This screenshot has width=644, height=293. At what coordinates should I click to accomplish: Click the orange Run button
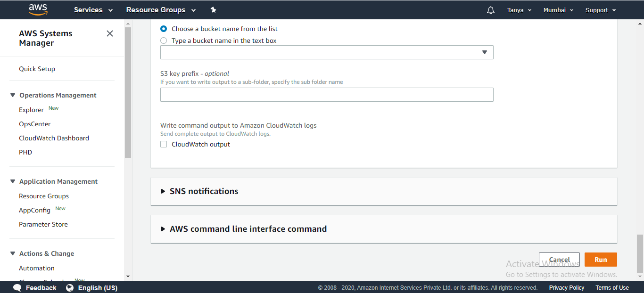(601, 260)
